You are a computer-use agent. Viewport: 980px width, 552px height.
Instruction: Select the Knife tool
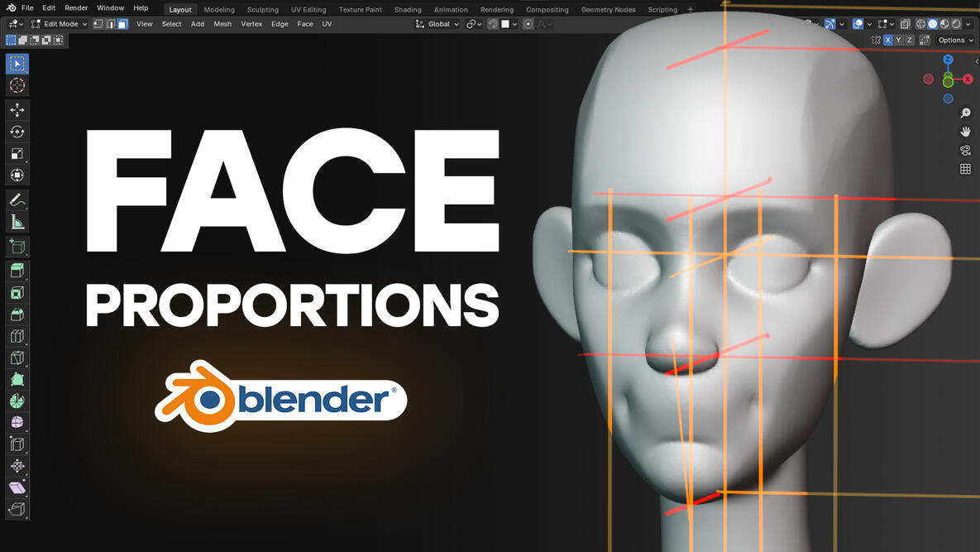point(17,358)
